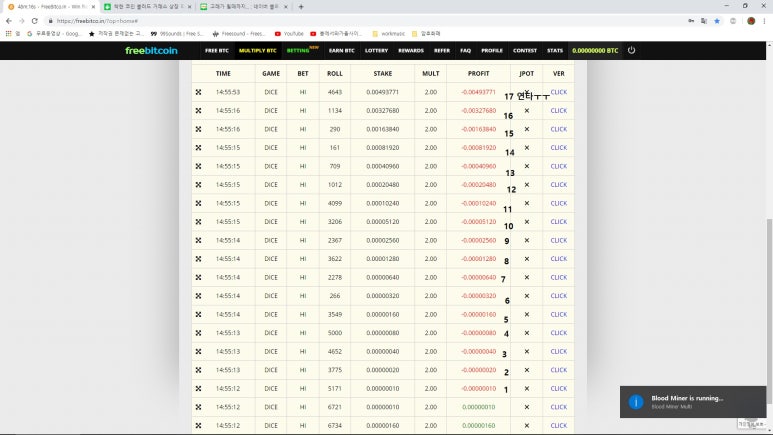Open the browser profile avatar
773x435 pixels.
pyautogui.click(x=751, y=21)
